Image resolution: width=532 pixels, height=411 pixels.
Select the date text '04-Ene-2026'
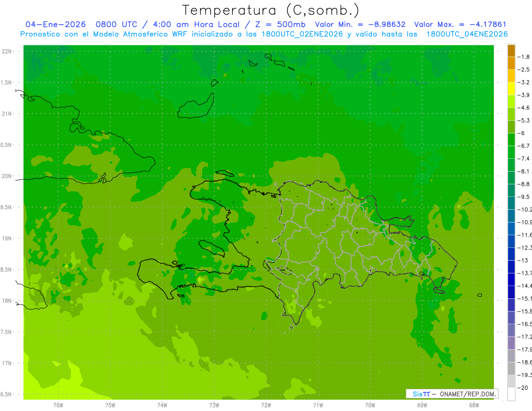click(55, 25)
